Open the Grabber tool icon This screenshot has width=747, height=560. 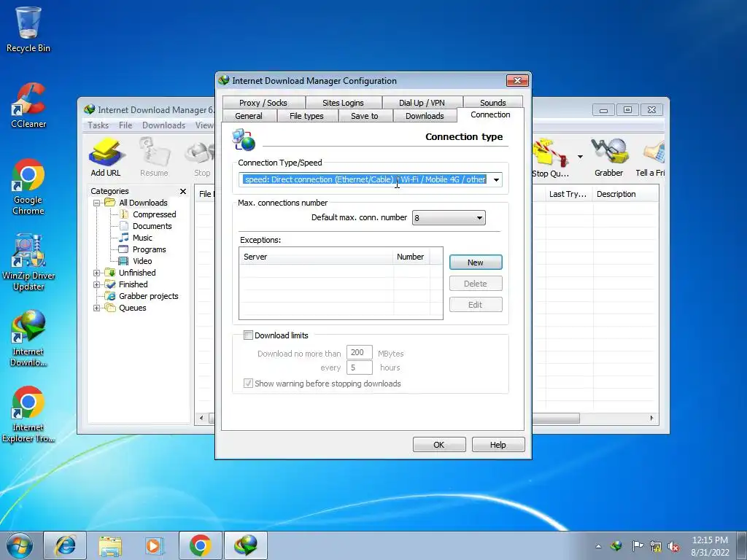pos(608,157)
